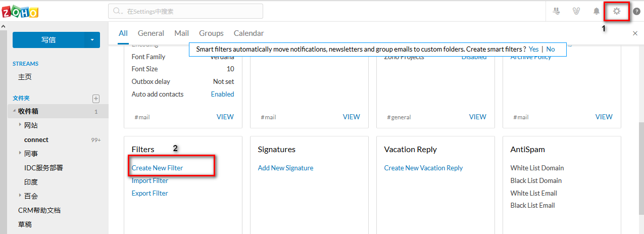Switch to the General settings tab
The width and height of the screenshot is (644, 234).
(x=151, y=33)
